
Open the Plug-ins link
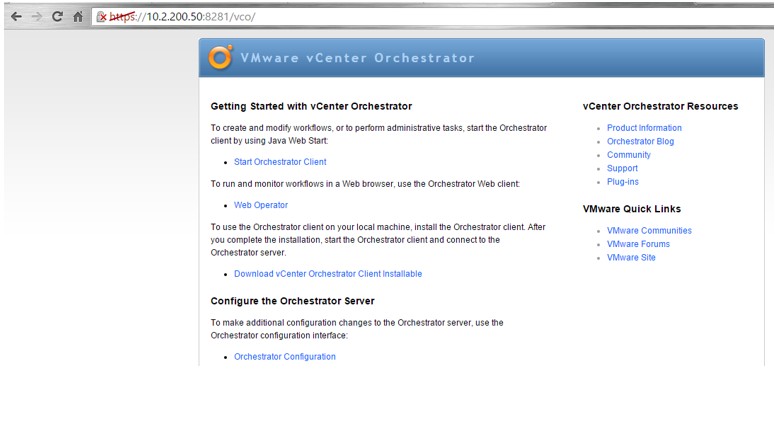pos(623,182)
